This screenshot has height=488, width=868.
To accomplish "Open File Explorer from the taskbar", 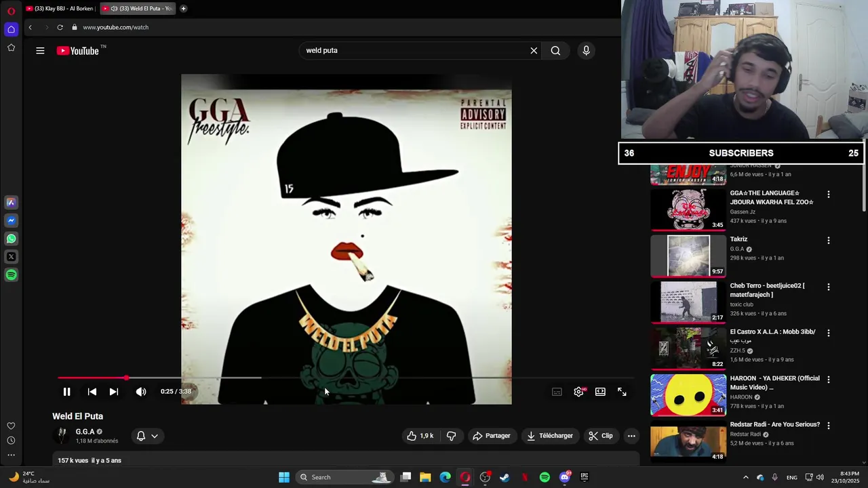I will [x=425, y=477].
